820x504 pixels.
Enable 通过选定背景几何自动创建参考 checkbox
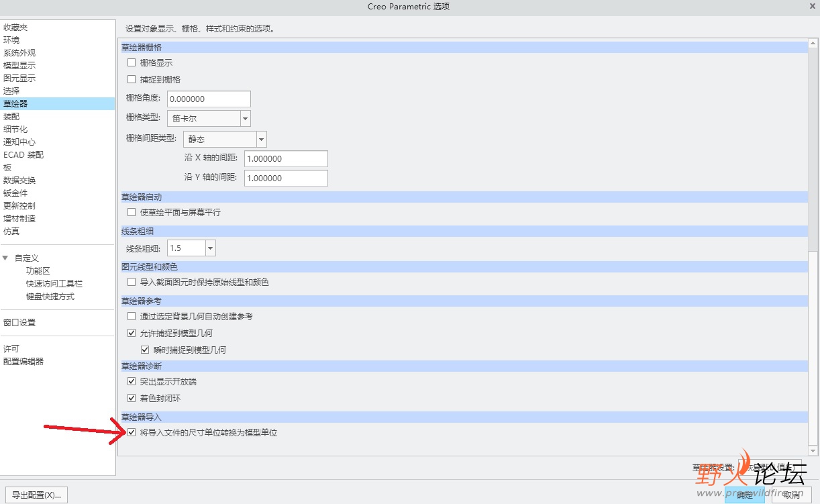coord(132,315)
